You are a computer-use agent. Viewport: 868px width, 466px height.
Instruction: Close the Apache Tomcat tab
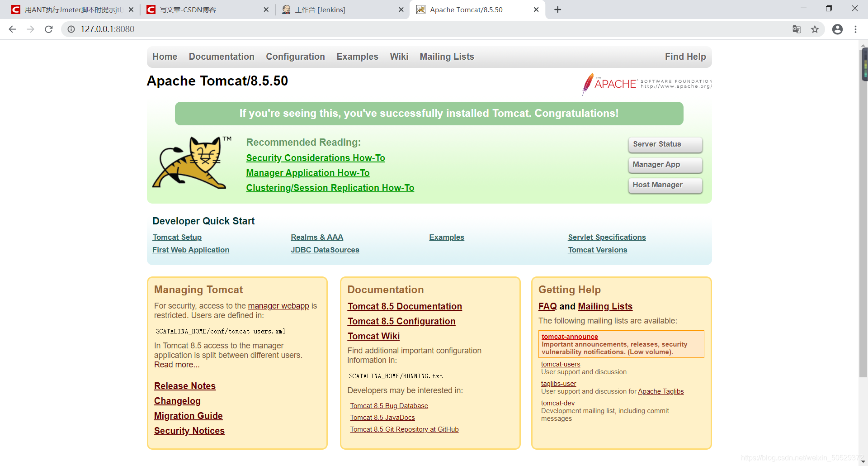point(536,10)
